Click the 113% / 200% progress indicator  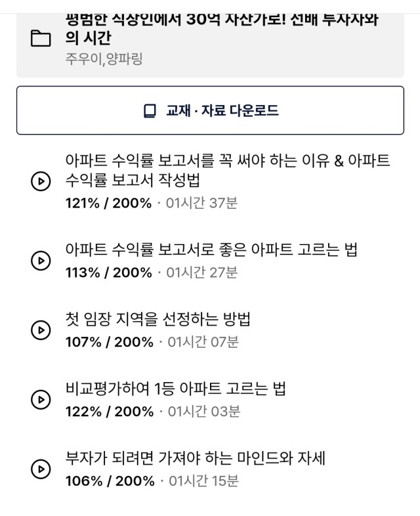pos(108,272)
